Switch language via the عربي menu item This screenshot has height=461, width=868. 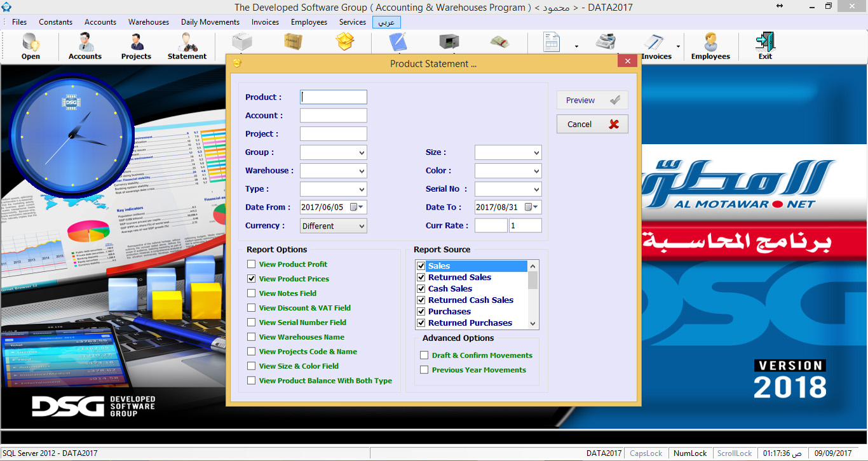point(386,22)
